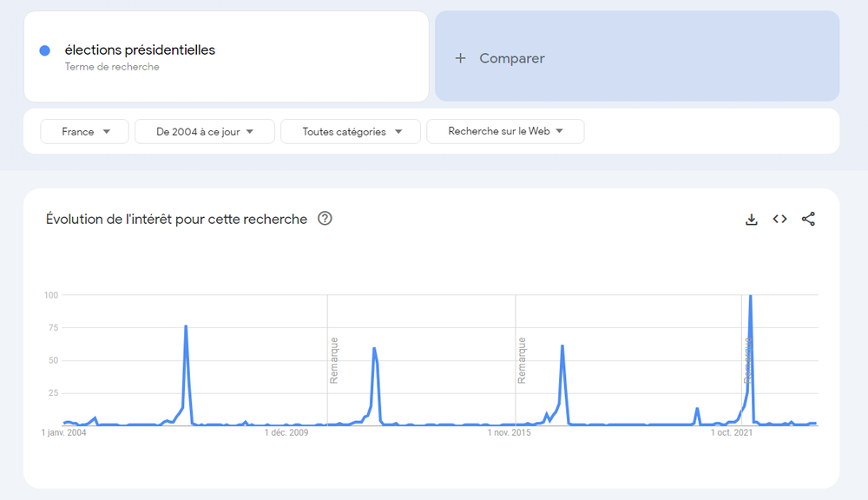Click the '1 nov. 2015' axis label

point(510,432)
